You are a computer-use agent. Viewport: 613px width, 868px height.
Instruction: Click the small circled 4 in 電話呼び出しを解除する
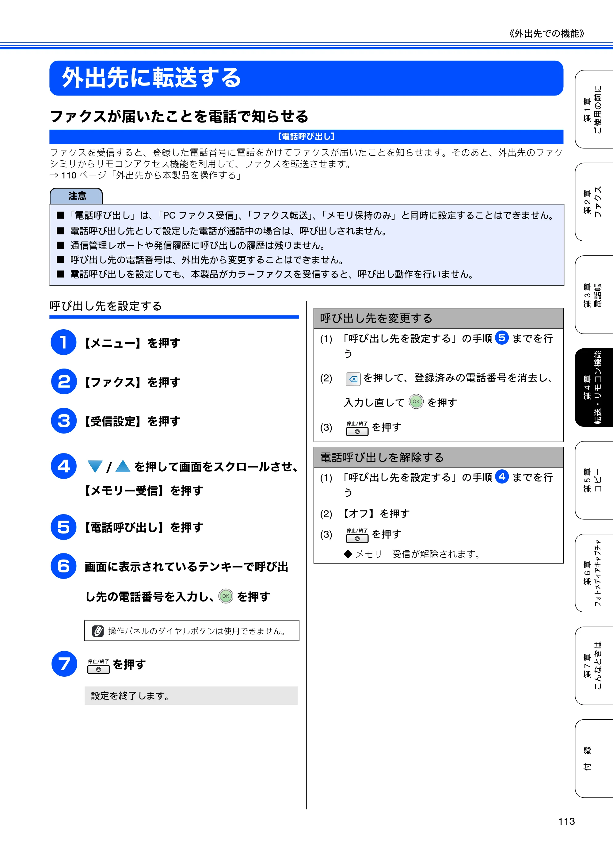[501, 477]
